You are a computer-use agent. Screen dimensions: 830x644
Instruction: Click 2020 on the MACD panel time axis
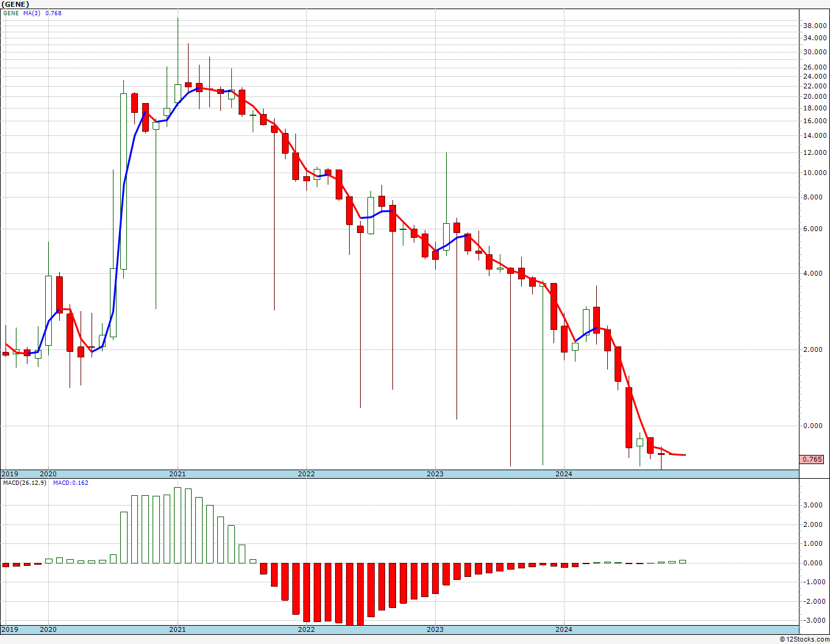48,629
